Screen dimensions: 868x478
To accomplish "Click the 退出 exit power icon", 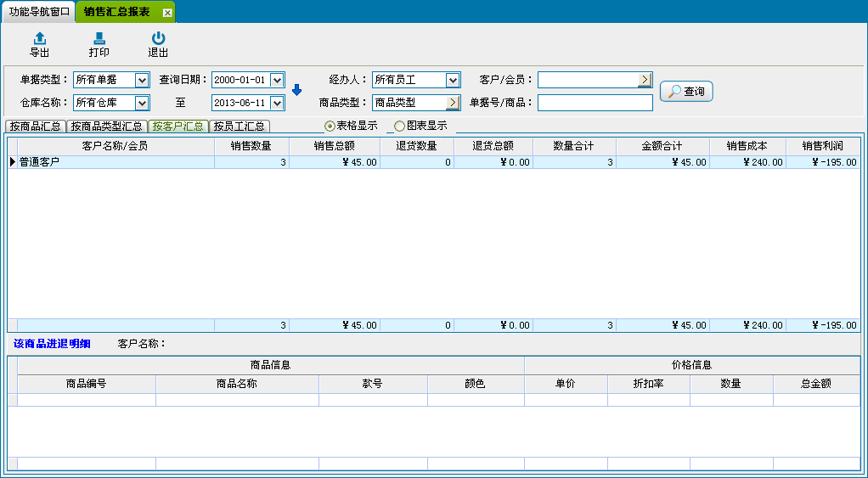I will [x=158, y=38].
